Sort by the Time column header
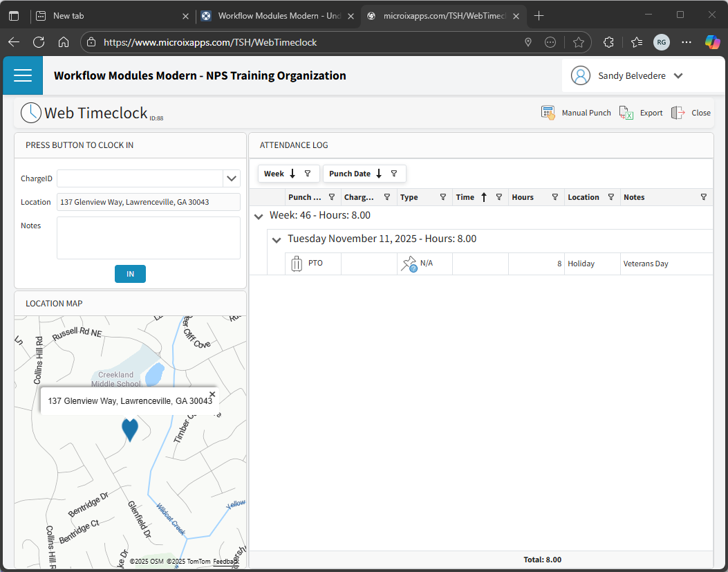728x572 pixels. coord(465,197)
